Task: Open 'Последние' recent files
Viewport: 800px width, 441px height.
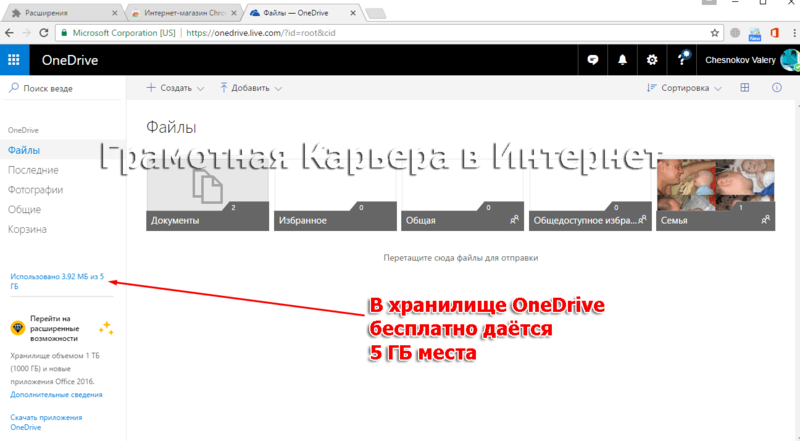Action: pos(33,170)
